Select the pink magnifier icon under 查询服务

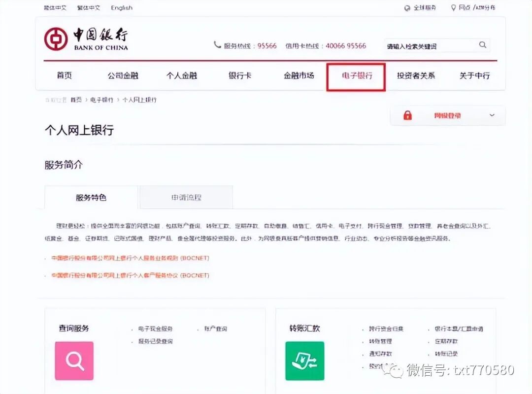[74, 361]
